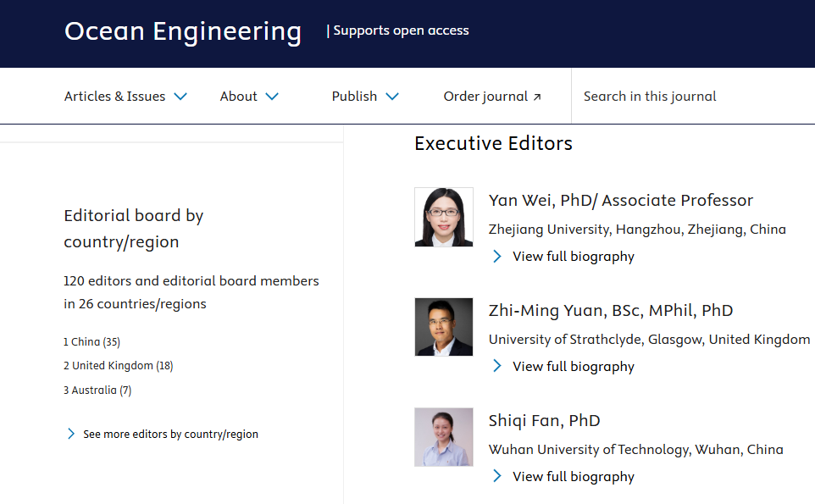The width and height of the screenshot is (815, 504).
Task: Click the Executive Editors heading
Action: tap(493, 143)
